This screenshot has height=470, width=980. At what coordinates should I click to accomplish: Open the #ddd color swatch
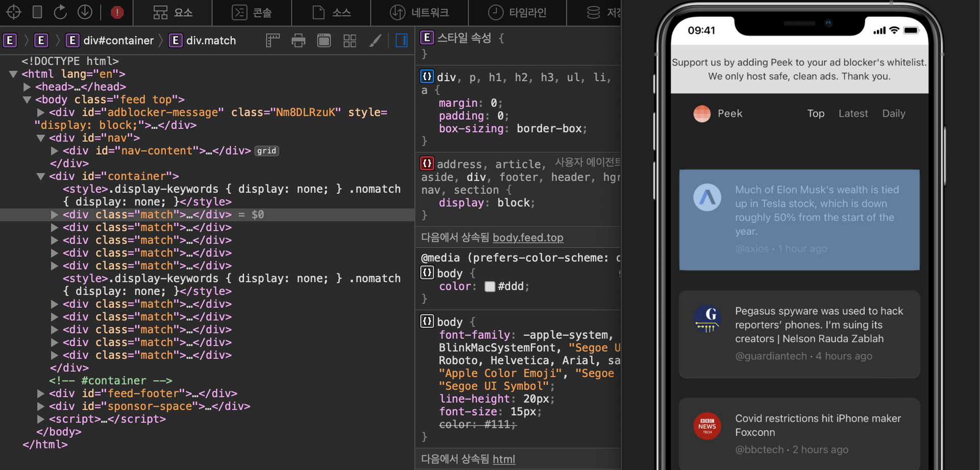coord(490,287)
